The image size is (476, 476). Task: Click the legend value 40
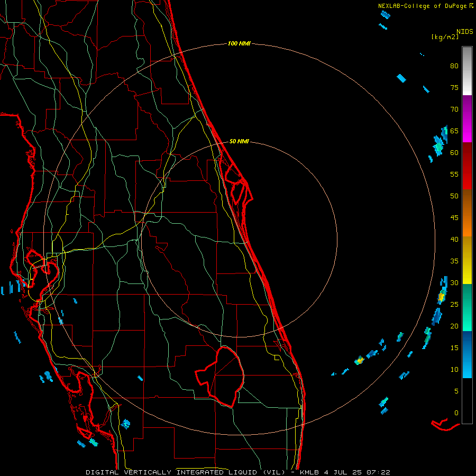454,240
